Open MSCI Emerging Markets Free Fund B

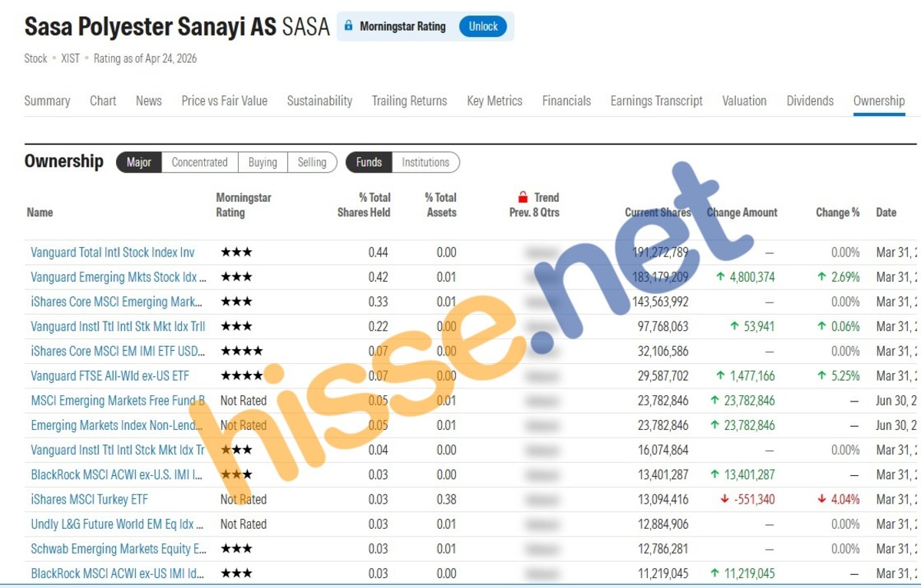pos(118,400)
